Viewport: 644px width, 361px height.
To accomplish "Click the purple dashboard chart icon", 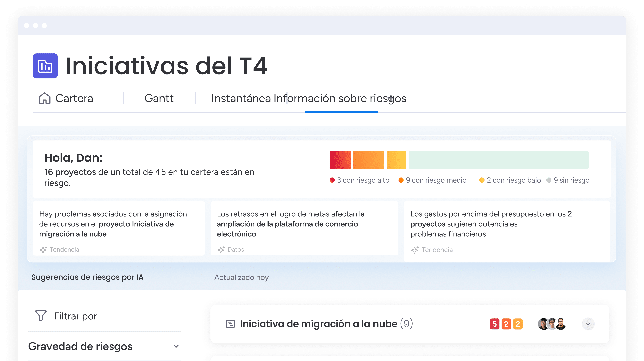I will click(45, 66).
